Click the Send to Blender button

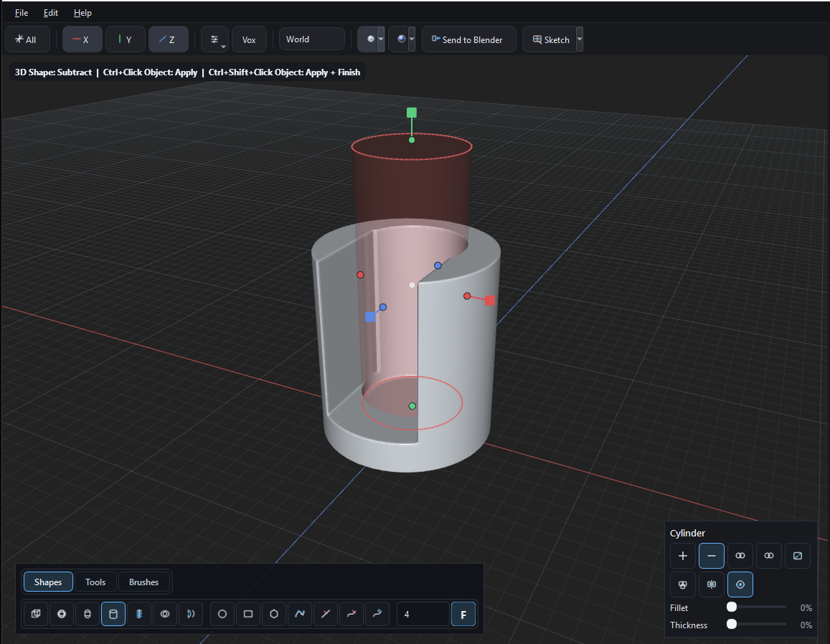pos(468,39)
